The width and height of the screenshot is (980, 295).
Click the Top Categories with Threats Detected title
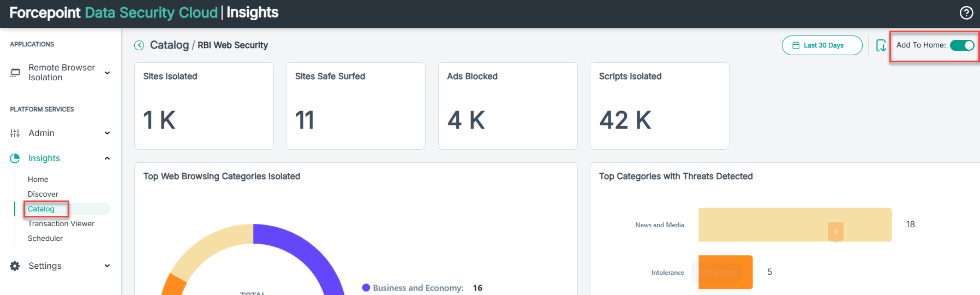676,176
